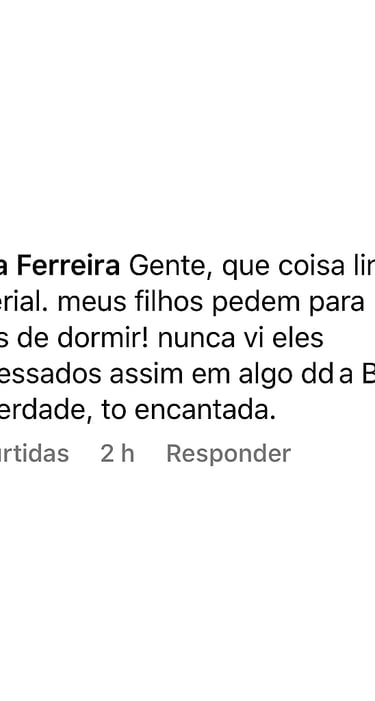Click the 2 h timestamp

click(117, 453)
